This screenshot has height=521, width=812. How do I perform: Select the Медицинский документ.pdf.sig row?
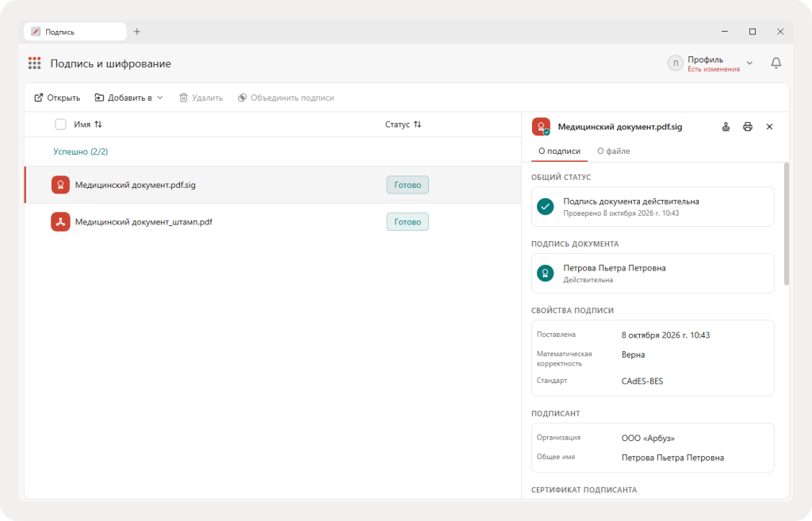pyautogui.click(x=273, y=185)
